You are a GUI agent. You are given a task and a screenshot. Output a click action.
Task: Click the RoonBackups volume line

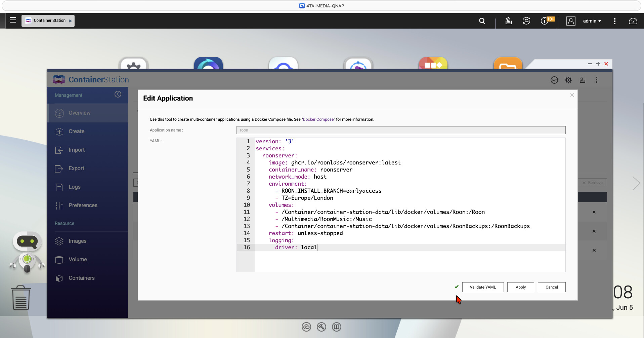click(x=402, y=226)
